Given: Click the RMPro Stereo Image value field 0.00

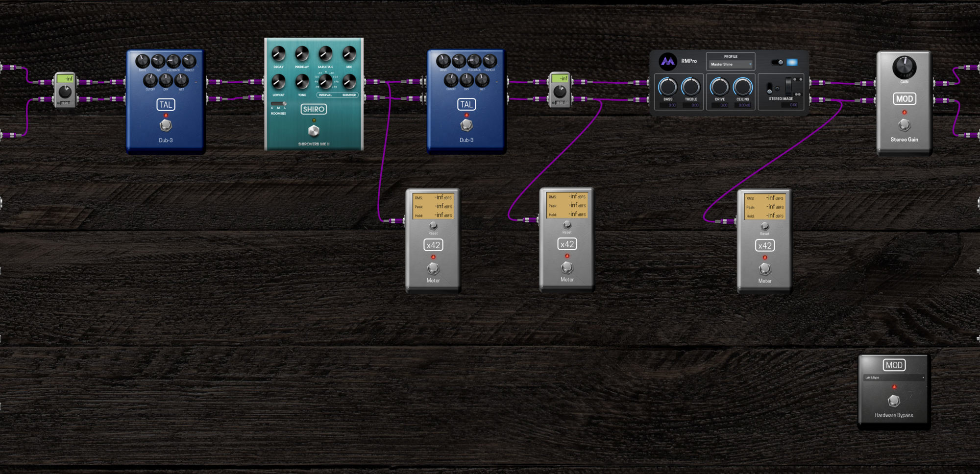Looking at the screenshot, I should point(790,105).
